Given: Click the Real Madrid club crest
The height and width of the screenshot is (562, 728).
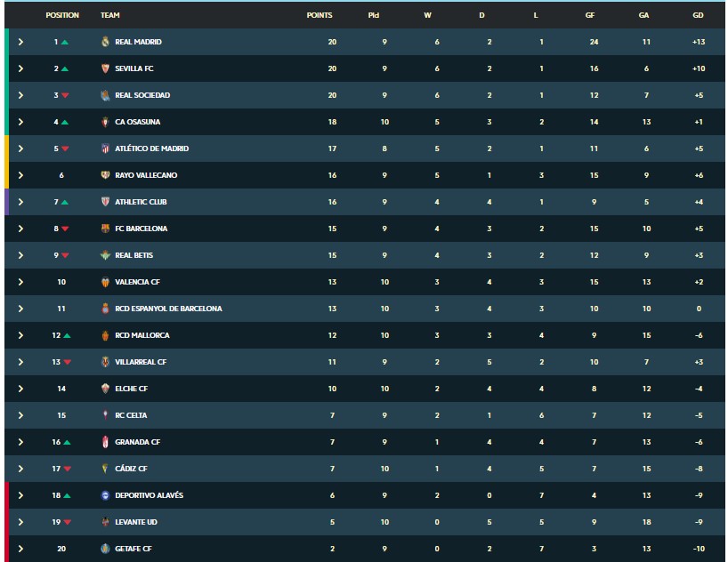Looking at the screenshot, I should tap(105, 42).
